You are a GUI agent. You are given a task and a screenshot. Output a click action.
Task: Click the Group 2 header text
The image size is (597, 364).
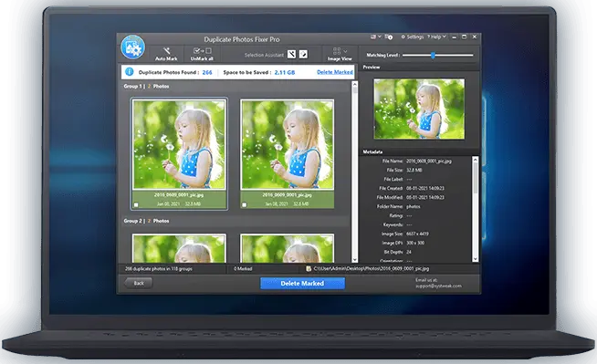point(146,221)
